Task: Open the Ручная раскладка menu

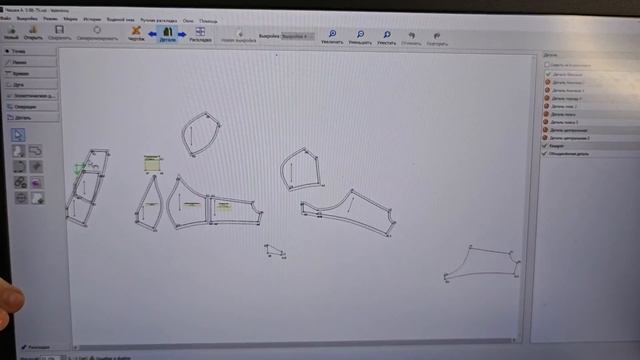Action: tap(158, 20)
